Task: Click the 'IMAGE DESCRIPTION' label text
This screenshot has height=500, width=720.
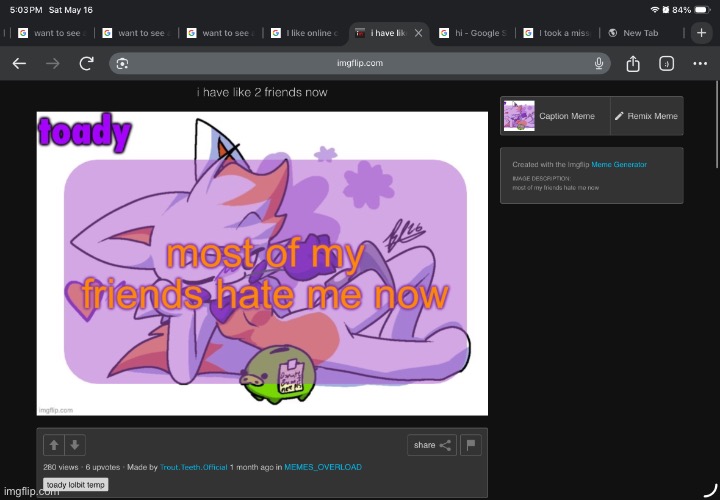Action: point(541,179)
